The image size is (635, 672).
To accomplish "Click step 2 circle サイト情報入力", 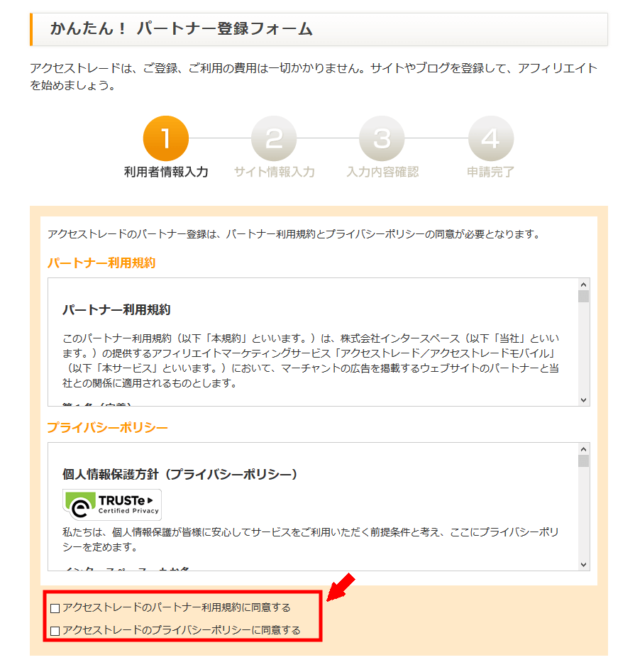I will click(x=274, y=138).
